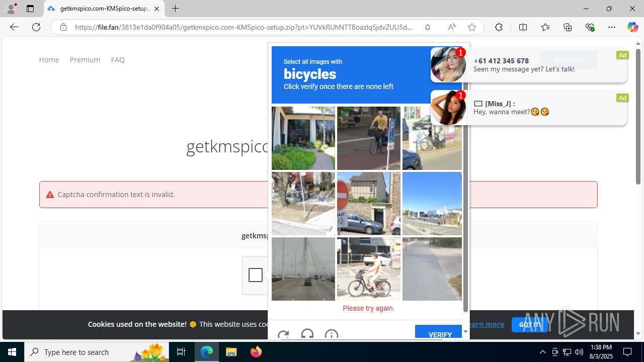The image size is (644, 362).
Task: Select the blue sky road tile
Action: [432, 204]
